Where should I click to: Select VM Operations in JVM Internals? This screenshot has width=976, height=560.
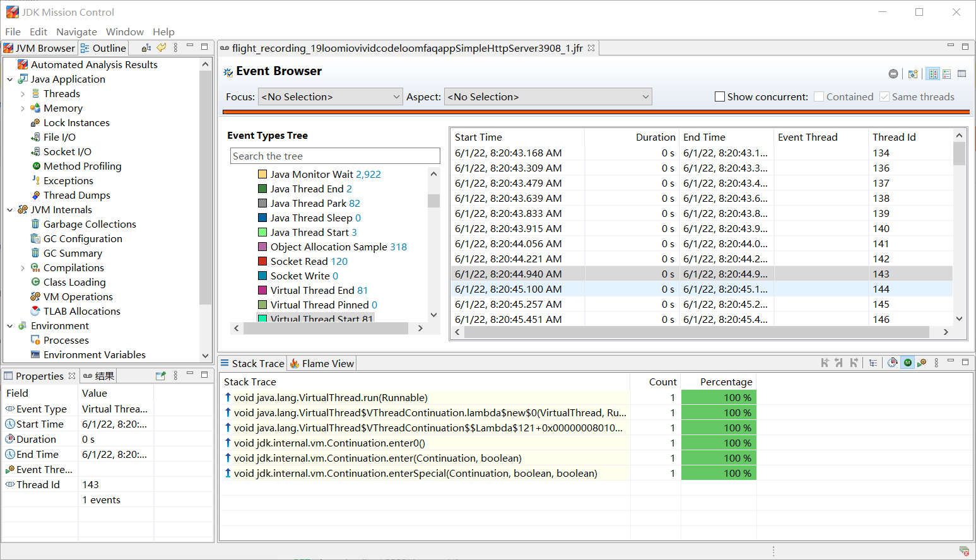coord(78,296)
